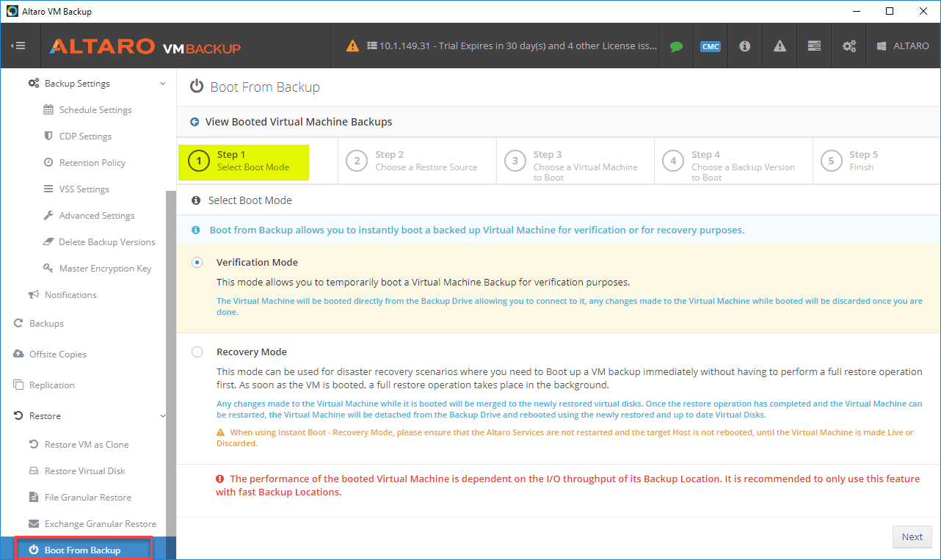Select the Recovery Mode radio button

pyautogui.click(x=197, y=352)
